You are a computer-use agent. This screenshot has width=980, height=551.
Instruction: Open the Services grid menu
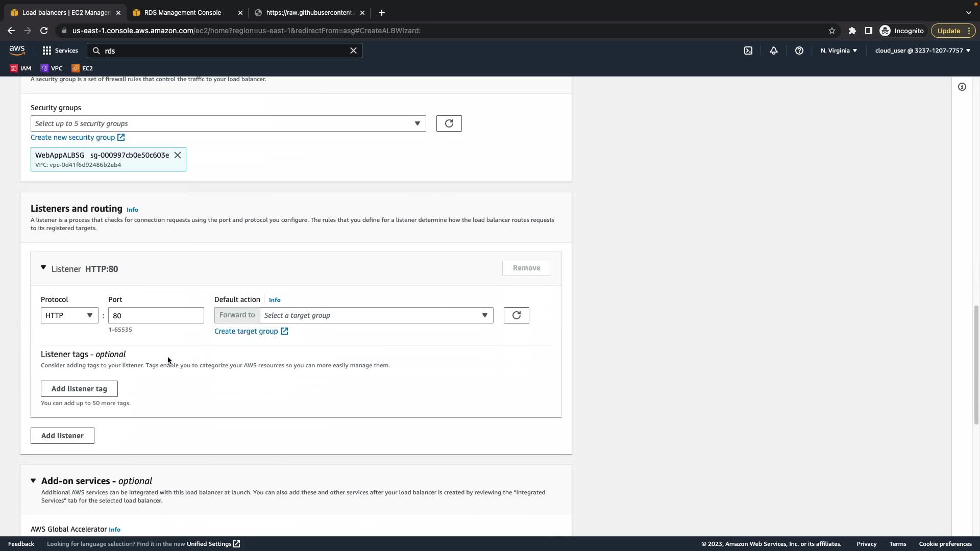(x=60, y=51)
